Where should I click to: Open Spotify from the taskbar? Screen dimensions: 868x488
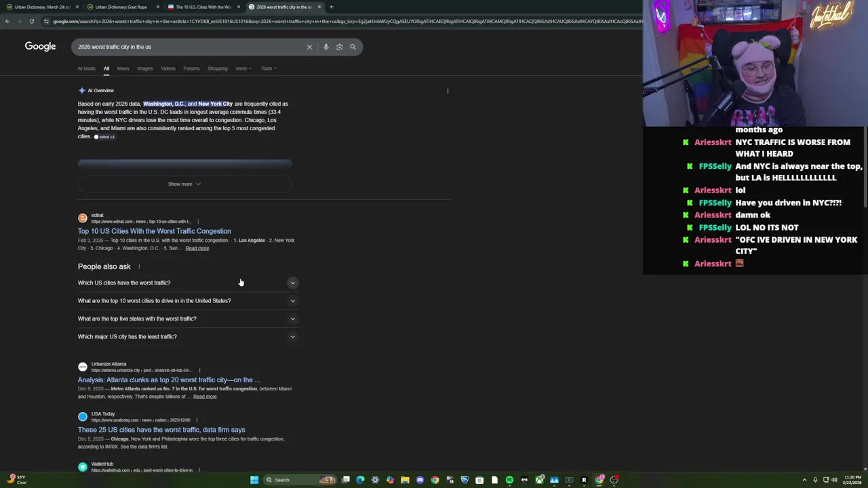tap(509, 480)
